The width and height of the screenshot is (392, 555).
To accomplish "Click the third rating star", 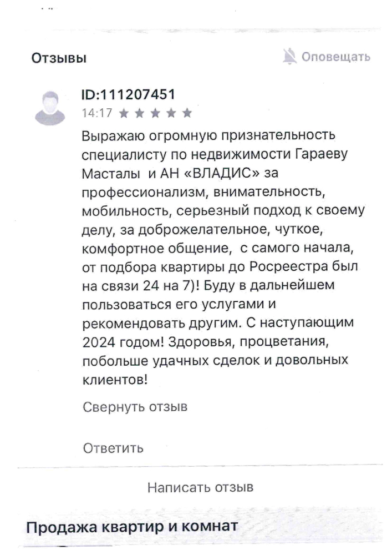I will point(156,113).
